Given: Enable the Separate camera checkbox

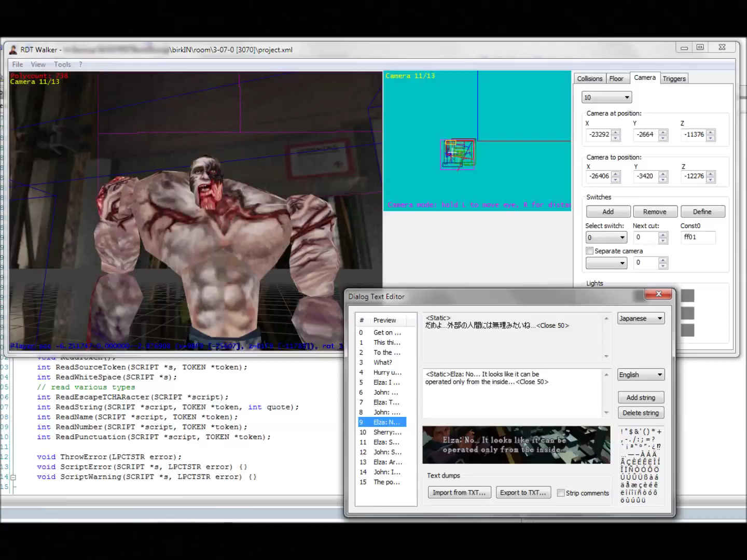Looking at the screenshot, I should tap(590, 251).
